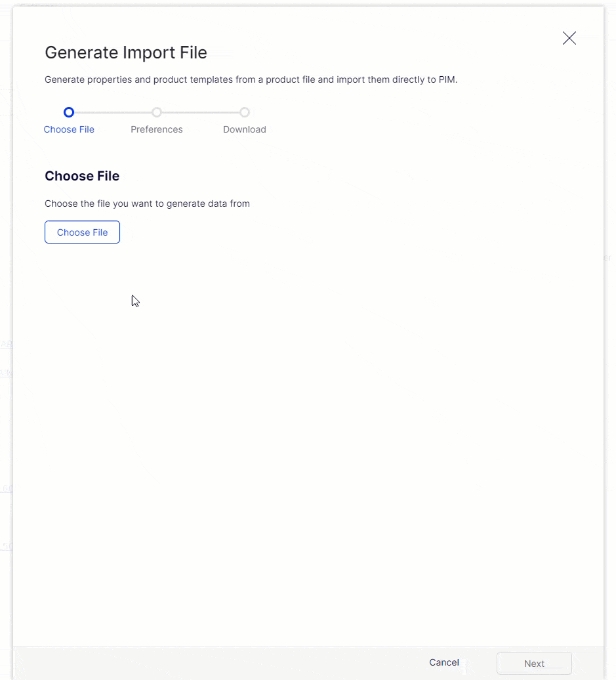Select the Choose File step label
Viewport: 616px width, 680px height.
click(69, 129)
